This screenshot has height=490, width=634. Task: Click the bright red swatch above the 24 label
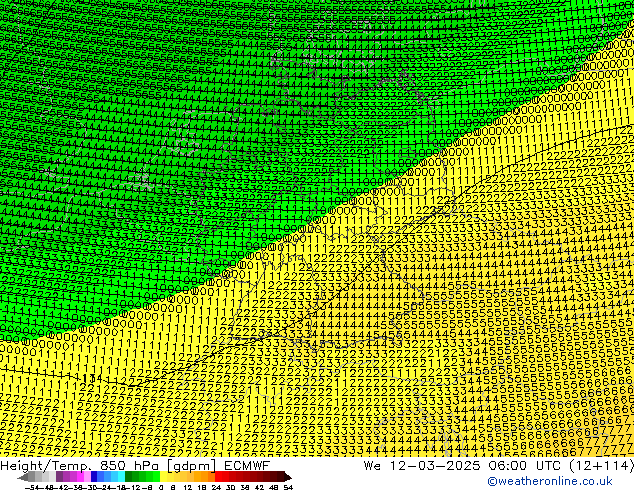click(x=218, y=477)
